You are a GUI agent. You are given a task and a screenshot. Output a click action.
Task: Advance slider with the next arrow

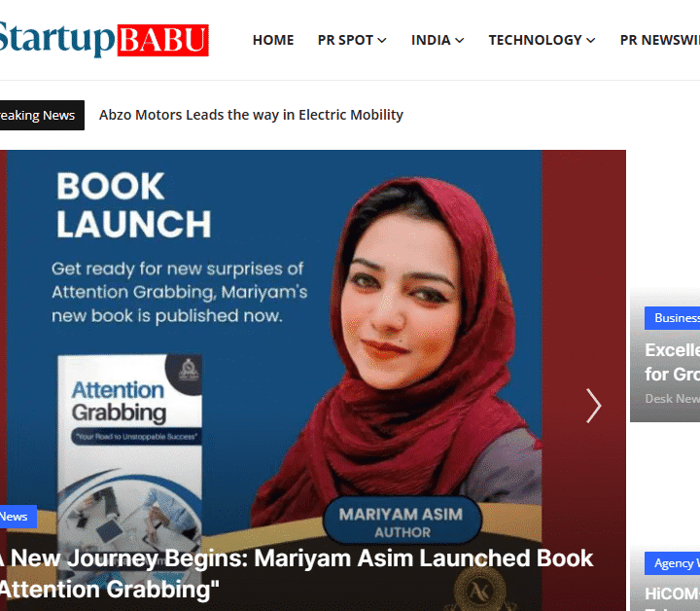[x=593, y=406]
